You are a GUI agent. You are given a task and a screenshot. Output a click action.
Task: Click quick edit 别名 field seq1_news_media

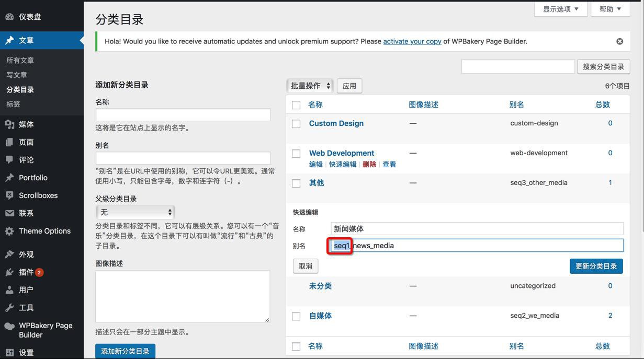point(477,245)
